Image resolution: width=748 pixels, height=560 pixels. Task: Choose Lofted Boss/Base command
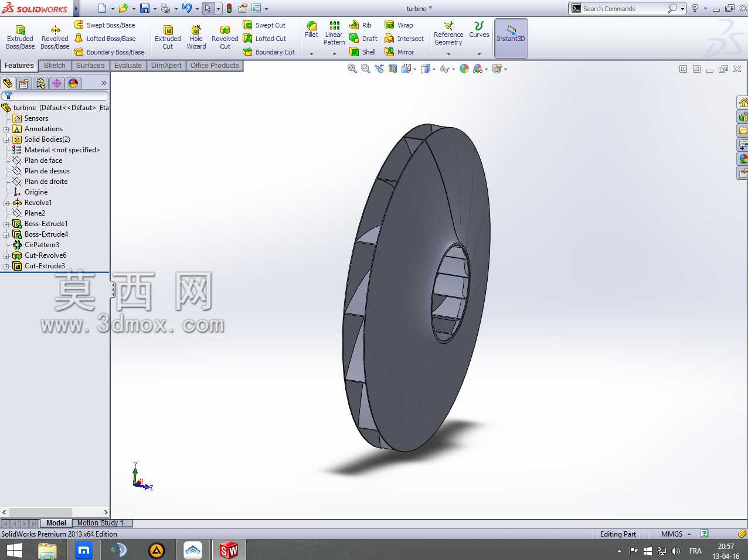(104, 39)
